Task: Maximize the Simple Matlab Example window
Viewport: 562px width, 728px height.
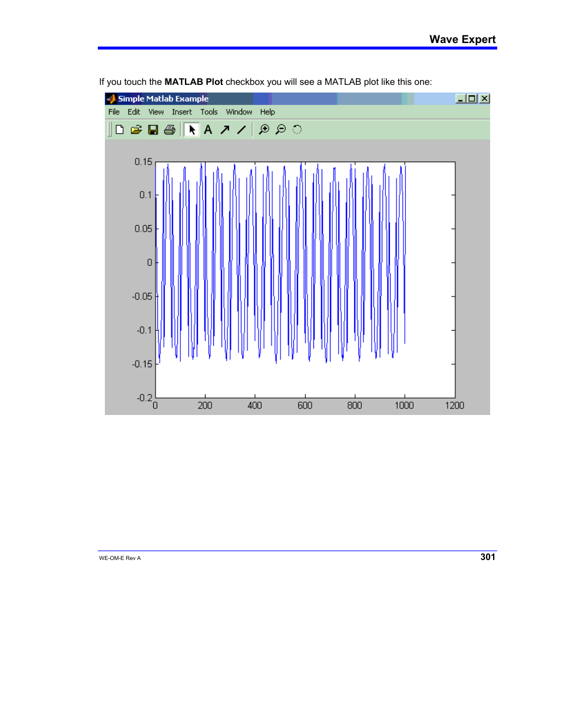Action: coord(472,98)
